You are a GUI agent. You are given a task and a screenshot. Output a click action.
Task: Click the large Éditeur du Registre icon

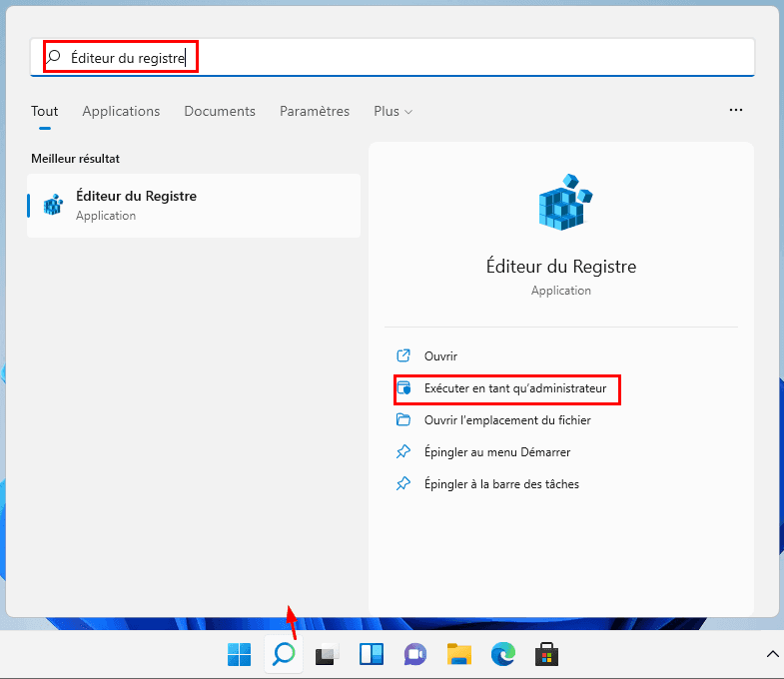(565, 202)
